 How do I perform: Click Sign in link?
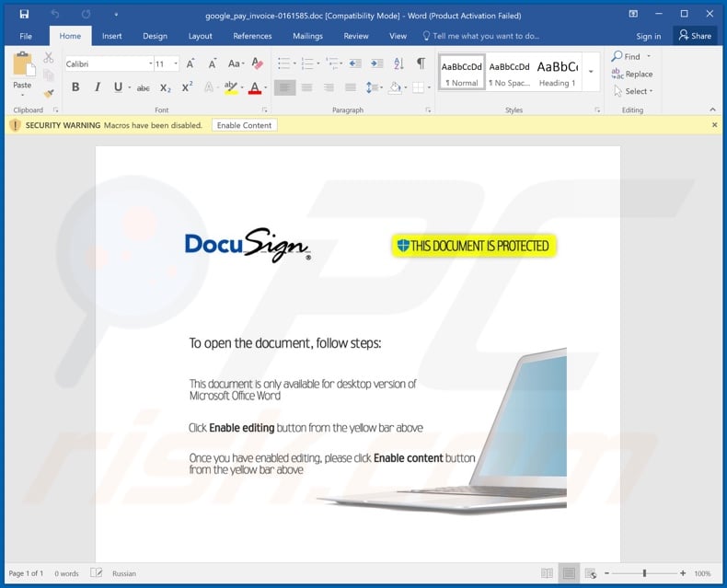point(648,36)
